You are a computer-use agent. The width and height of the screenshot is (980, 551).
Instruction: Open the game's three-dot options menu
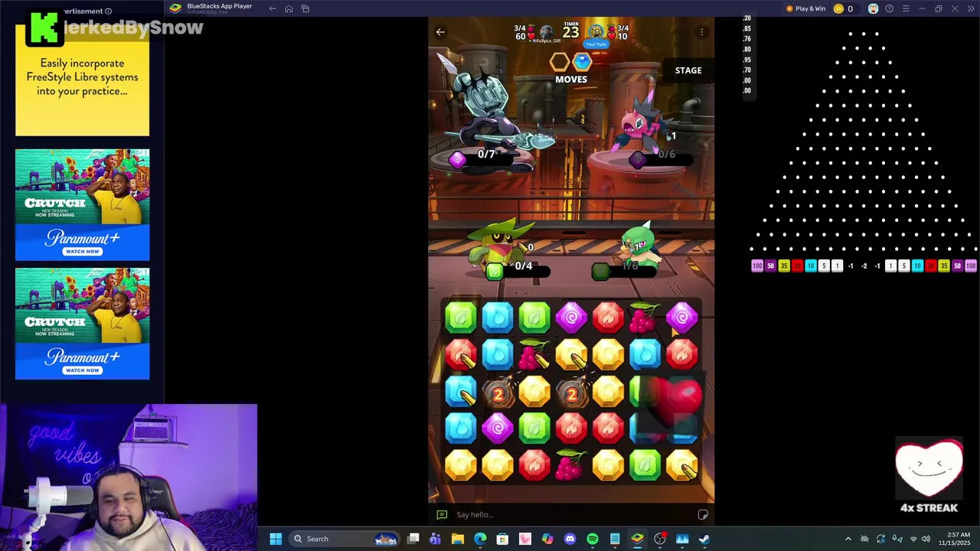[701, 32]
